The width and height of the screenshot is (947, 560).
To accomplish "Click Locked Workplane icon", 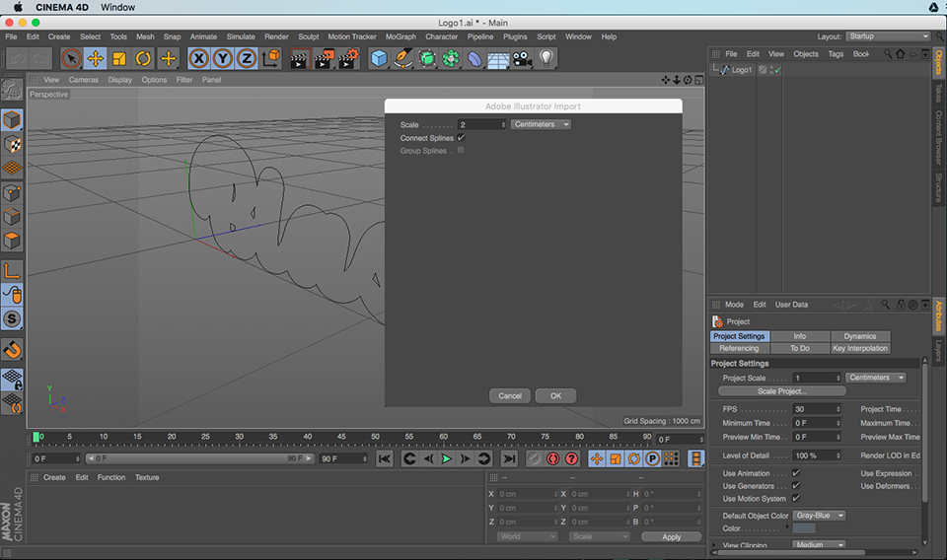I will 12,380.
